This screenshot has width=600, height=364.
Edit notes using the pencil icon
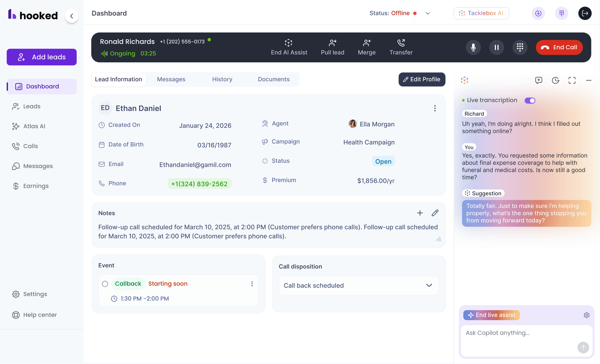[x=435, y=213]
